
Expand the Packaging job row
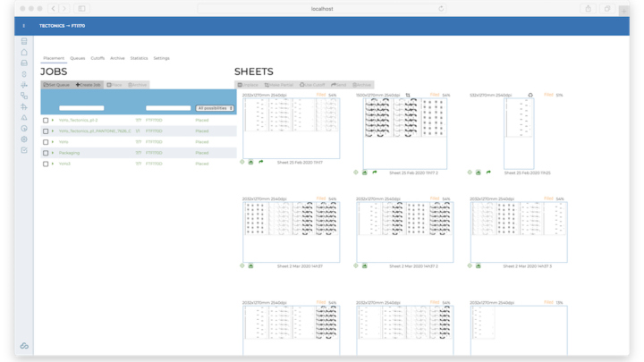tap(53, 153)
